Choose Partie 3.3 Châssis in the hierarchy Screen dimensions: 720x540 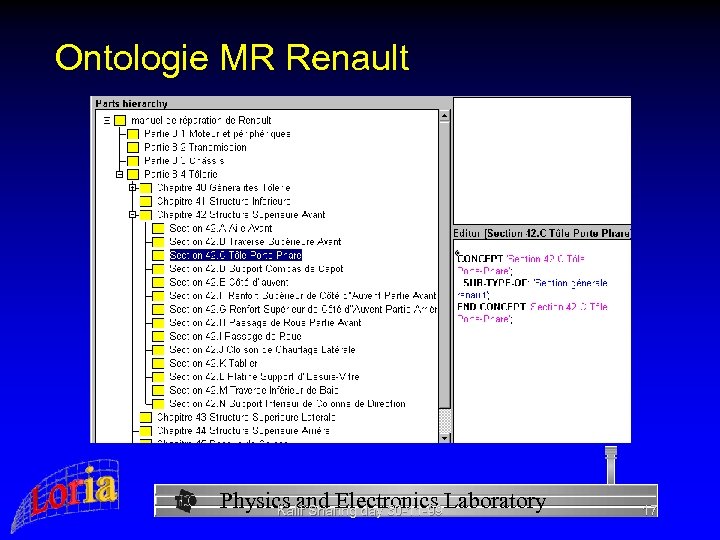(x=184, y=161)
